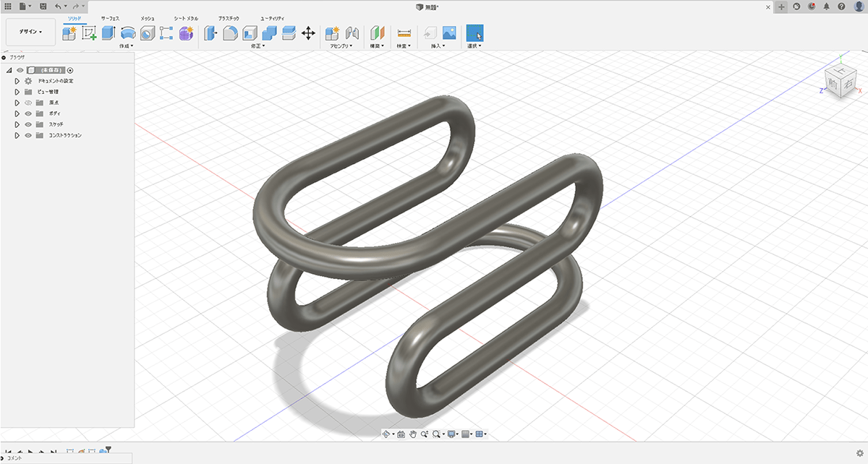Open timeline settings gear
The width and height of the screenshot is (868, 464).
coord(860,453)
